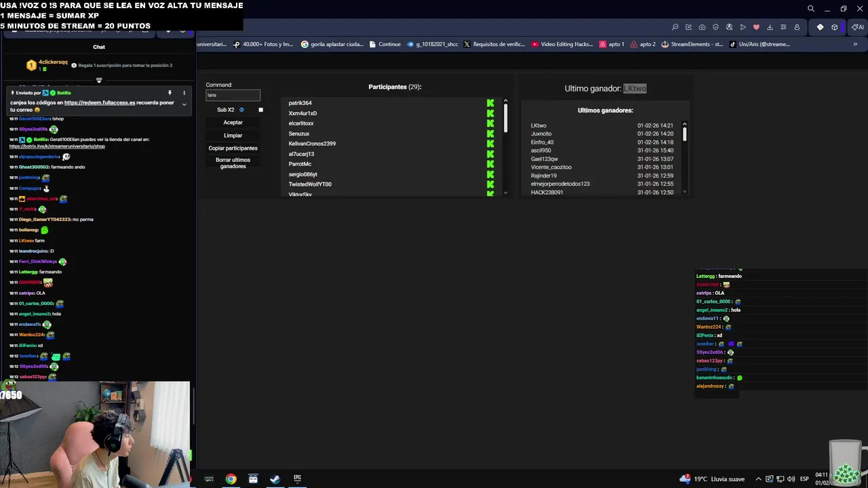Open the Video Editing Hacks bookmark

point(563,44)
